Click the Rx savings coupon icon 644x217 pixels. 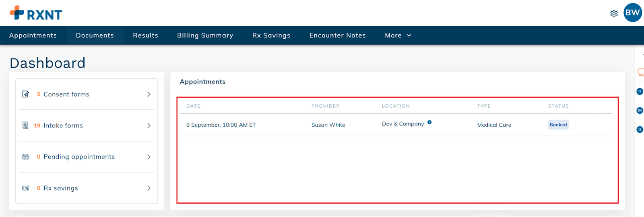click(25, 188)
